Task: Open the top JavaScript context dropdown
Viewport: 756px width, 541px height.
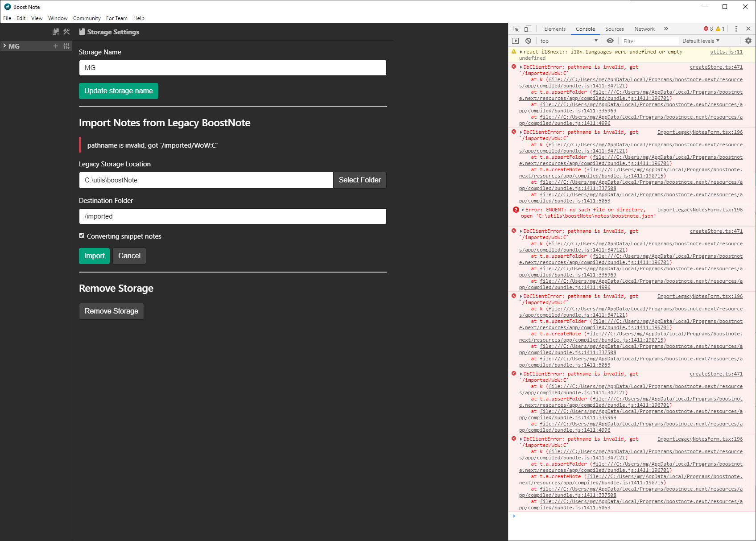Action: [569, 41]
